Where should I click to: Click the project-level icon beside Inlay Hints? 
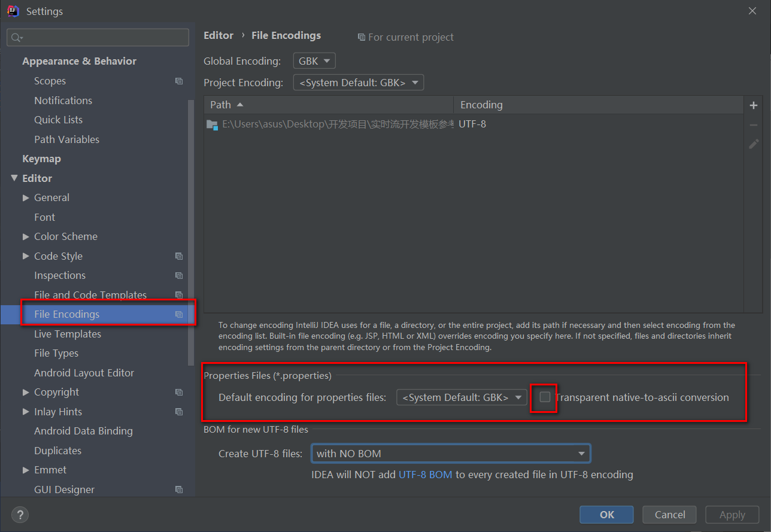[178, 412]
